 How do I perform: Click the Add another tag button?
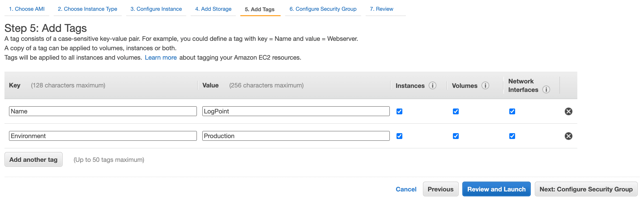(x=33, y=159)
